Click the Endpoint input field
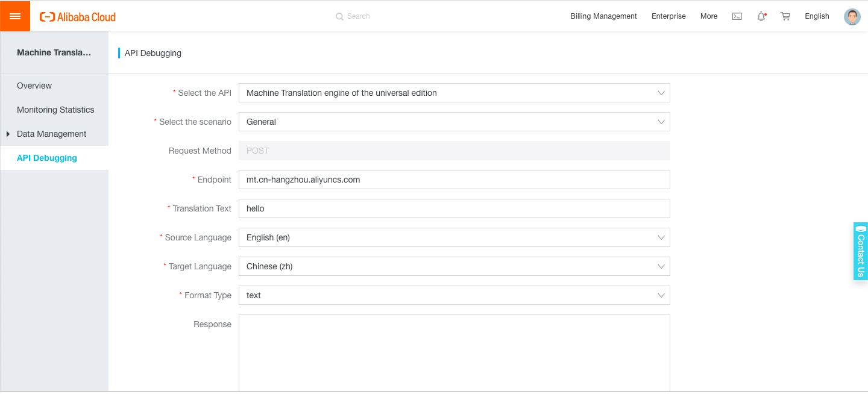Viewport: 868px width, 394px height. (454, 180)
